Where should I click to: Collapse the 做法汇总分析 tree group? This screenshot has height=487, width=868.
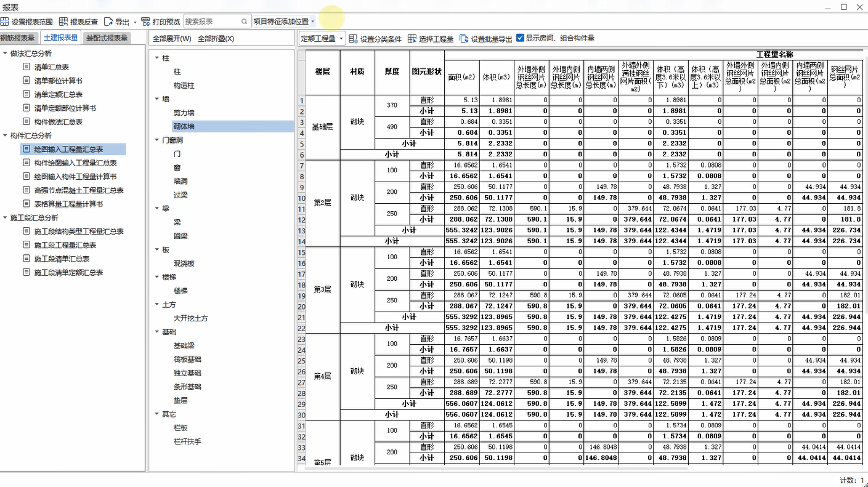tap(5, 54)
